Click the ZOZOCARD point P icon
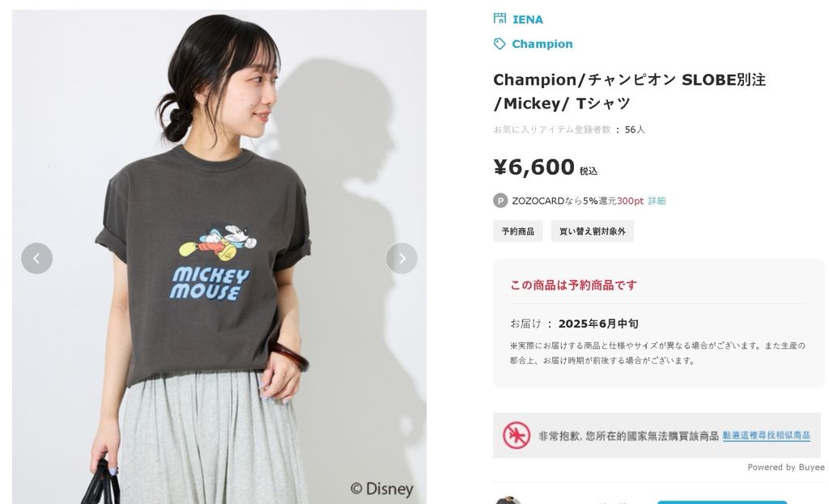The width and height of the screenshot is (829, 504). click(x=500, y=201)
